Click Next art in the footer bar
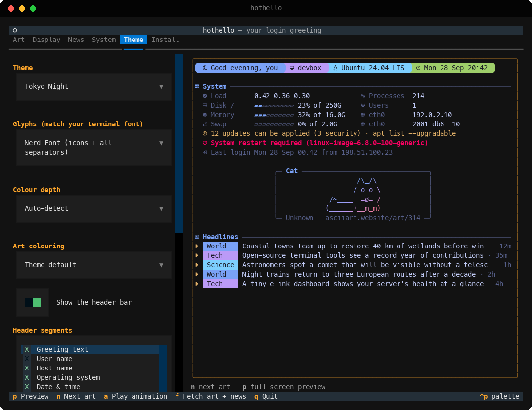 [76, 396]
